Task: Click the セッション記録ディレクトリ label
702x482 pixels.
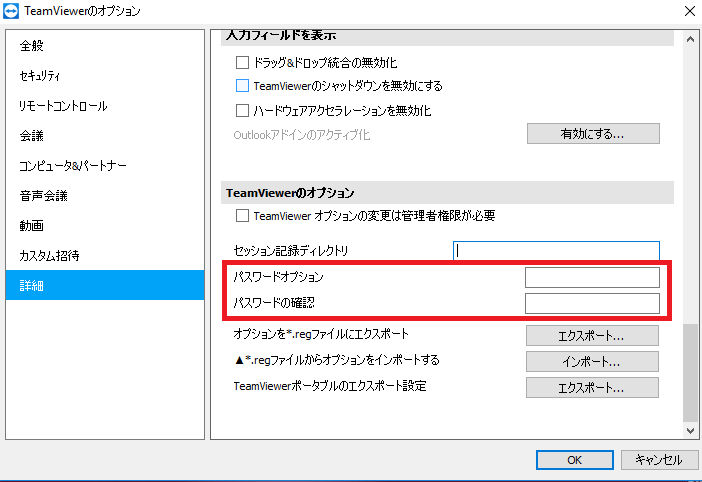Action: [291, 251]
